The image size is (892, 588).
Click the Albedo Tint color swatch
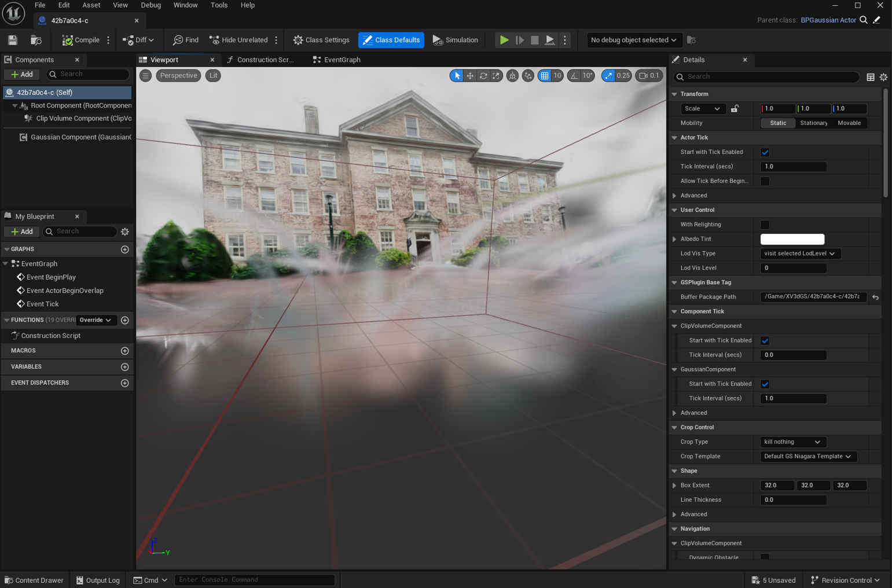pos(792,239)
